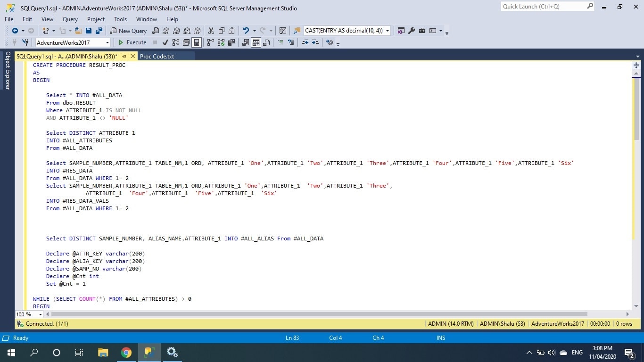Open the AdventureWorks2017 database dropdown

[x=107, y=42]
